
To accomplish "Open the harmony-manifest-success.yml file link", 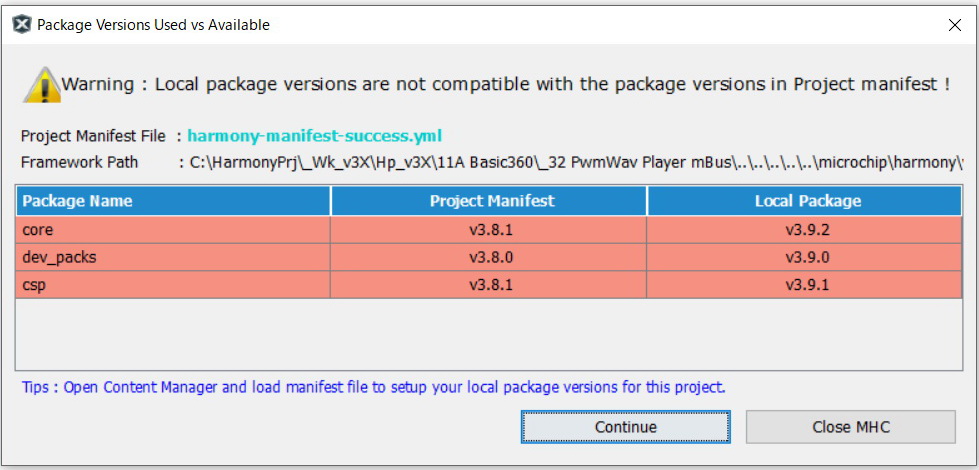I will (314, 136).
